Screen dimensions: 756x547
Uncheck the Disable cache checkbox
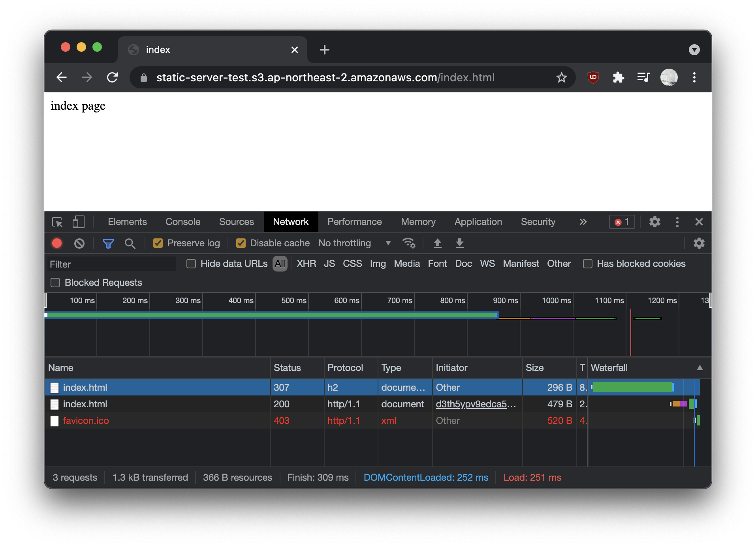tap(241, 243)
